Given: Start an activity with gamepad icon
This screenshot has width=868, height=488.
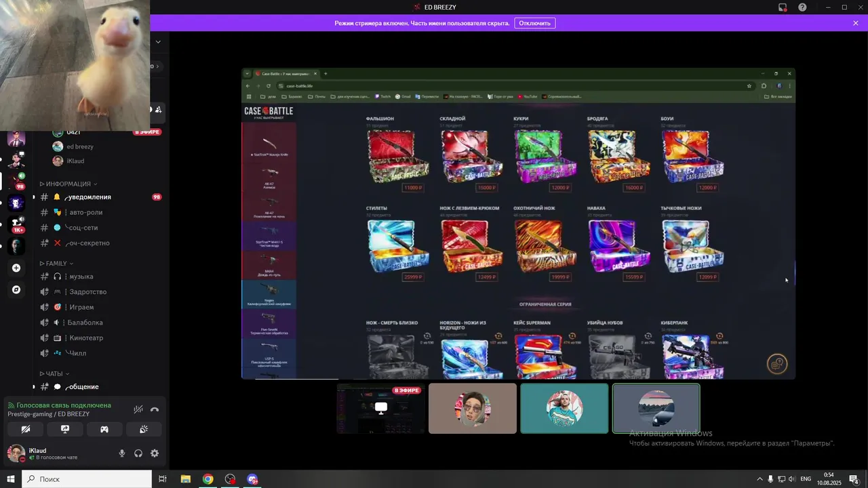Looking at the screenshot, I should [104, 429].
